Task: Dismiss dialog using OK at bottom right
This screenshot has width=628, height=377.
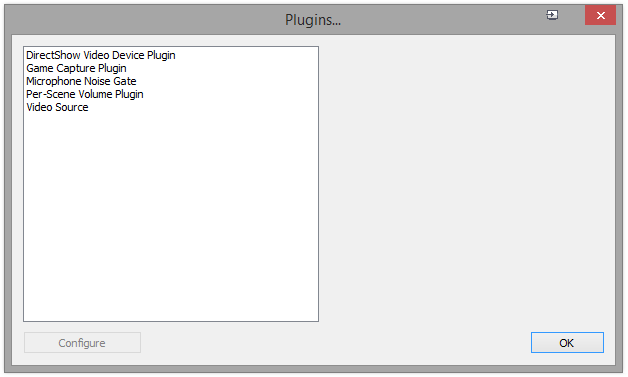Action: coord(567,343)
